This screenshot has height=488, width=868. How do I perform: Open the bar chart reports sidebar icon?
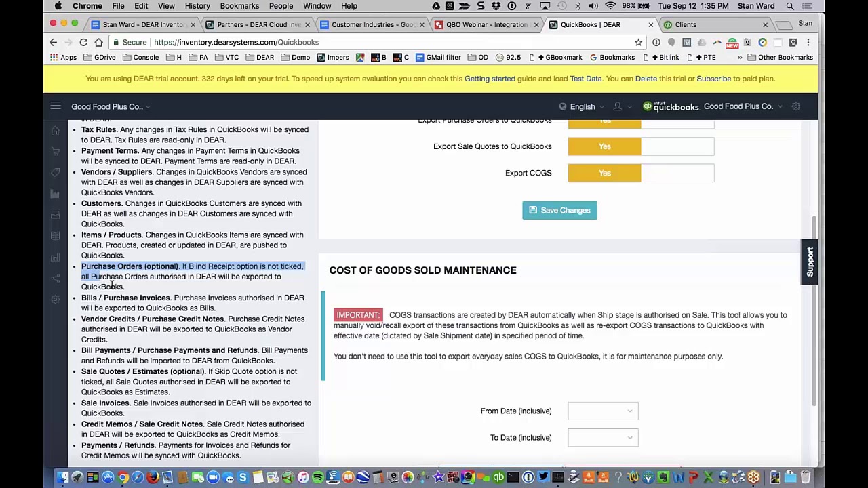[x=56, y=257]
